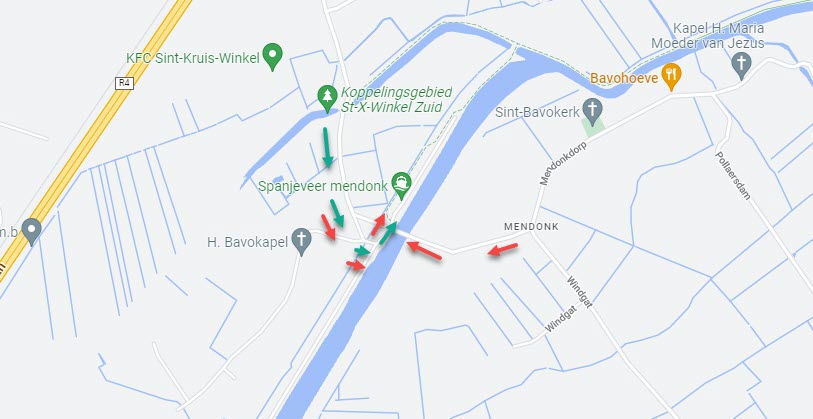The height and width of the screenshot is (419, 813).
Task: Open the Bavohoeve restaurant fork-and-knife pin
Action: 671,77
